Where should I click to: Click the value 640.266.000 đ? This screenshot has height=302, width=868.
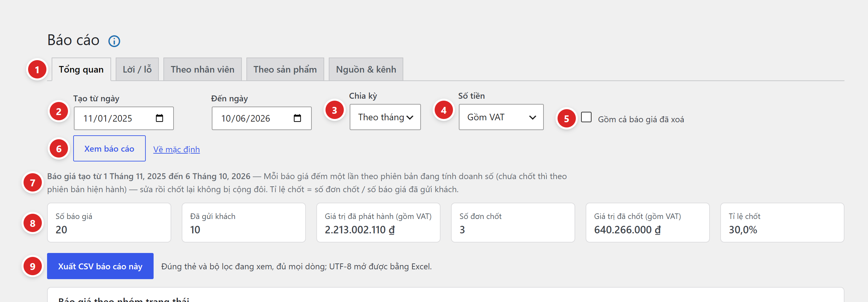(x=627, y=230)
